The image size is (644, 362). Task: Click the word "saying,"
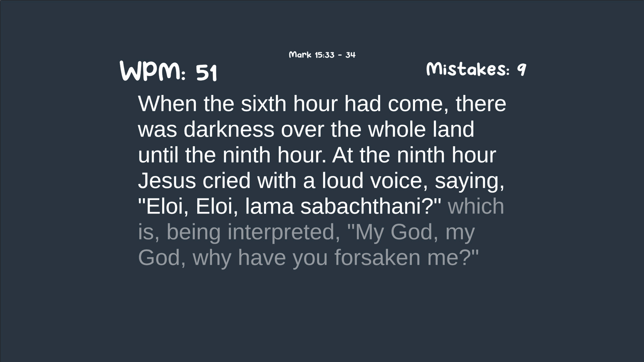coord(469,181)
